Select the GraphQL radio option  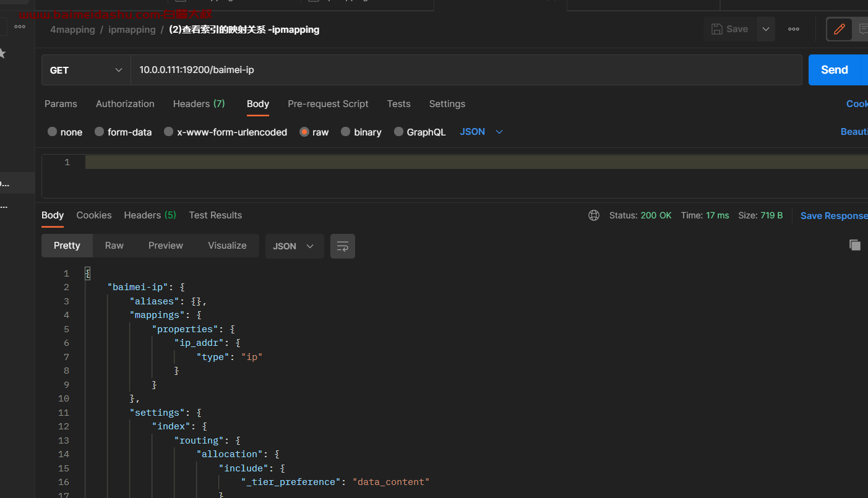pyautogui.click(x=399, y=132)
